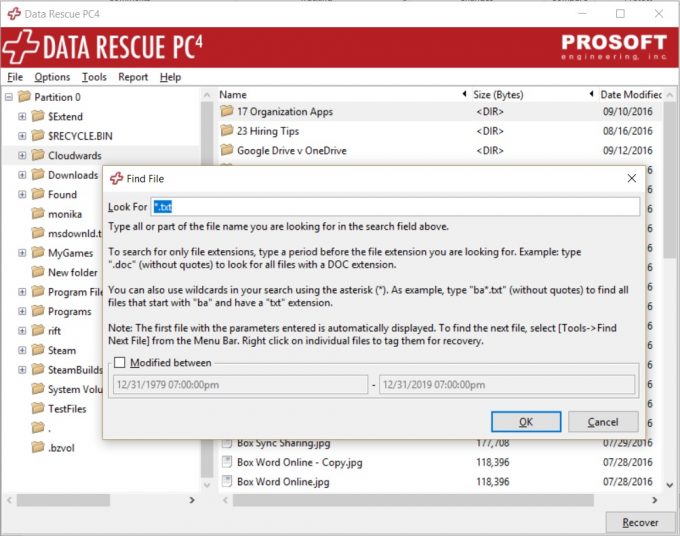Select the SteamBuilds folder icon

point(38,369)
